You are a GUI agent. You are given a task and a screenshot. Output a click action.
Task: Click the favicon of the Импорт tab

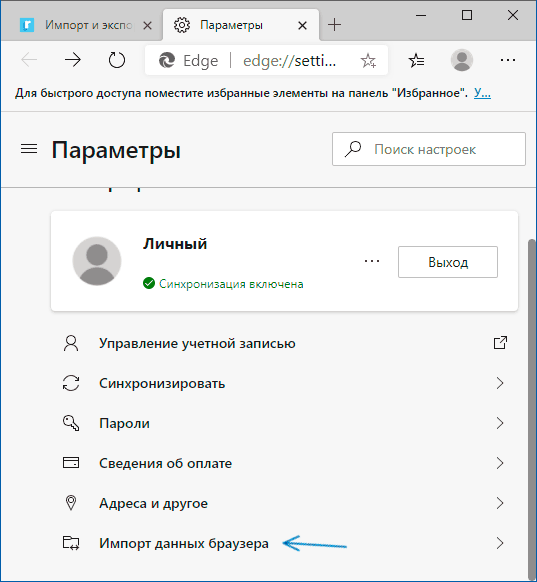point(27,25)
